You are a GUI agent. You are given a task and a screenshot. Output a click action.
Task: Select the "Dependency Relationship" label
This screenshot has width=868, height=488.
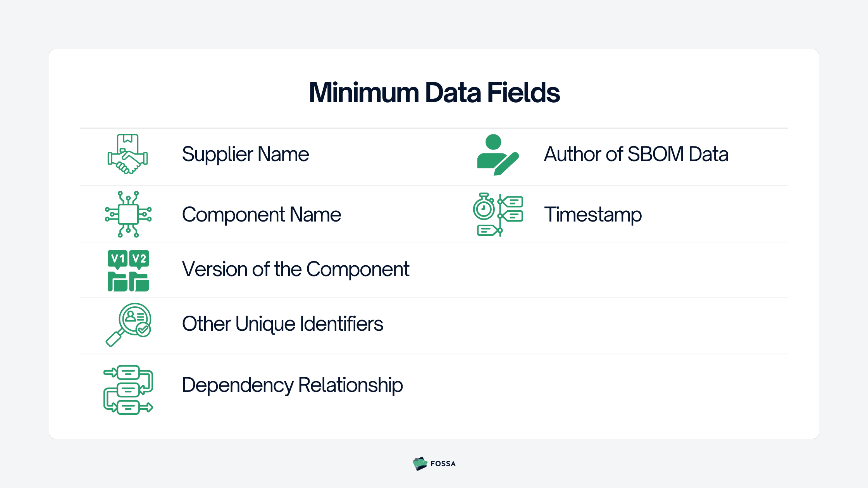[292, 385]
